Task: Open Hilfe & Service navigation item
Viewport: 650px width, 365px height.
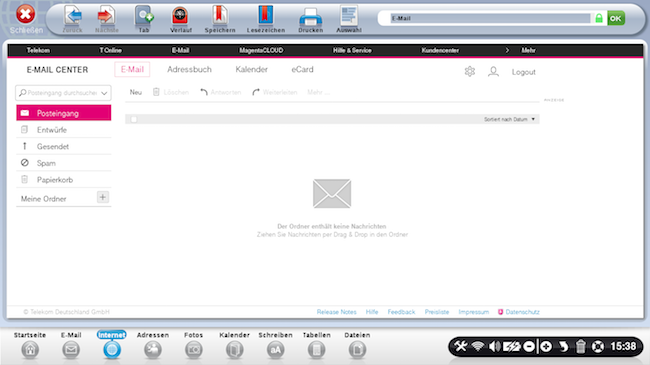Action: pos(352,50)
